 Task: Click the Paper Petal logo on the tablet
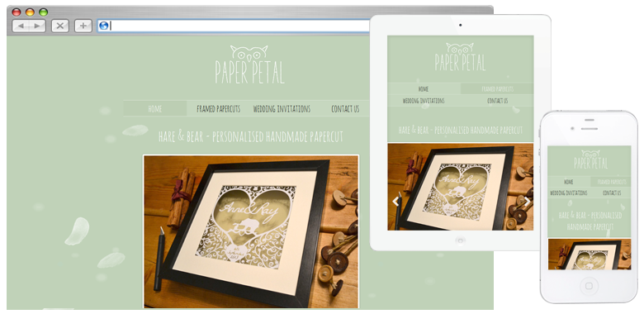point(460,57)
